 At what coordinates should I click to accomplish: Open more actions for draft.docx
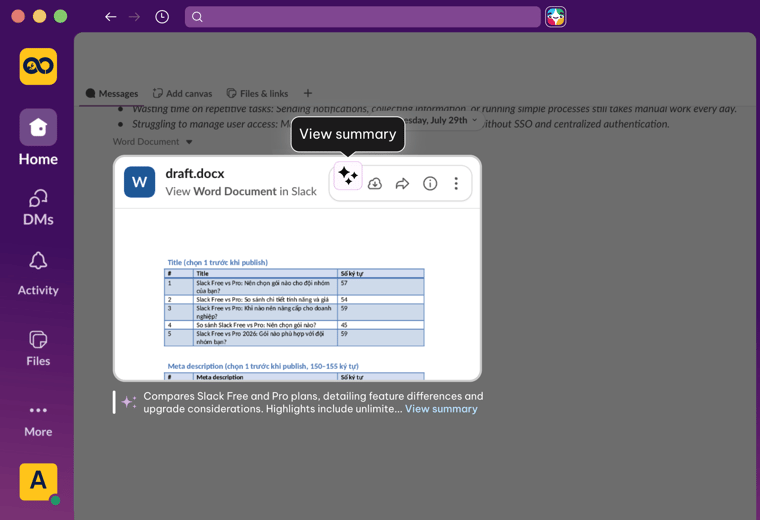click(456, 184)
